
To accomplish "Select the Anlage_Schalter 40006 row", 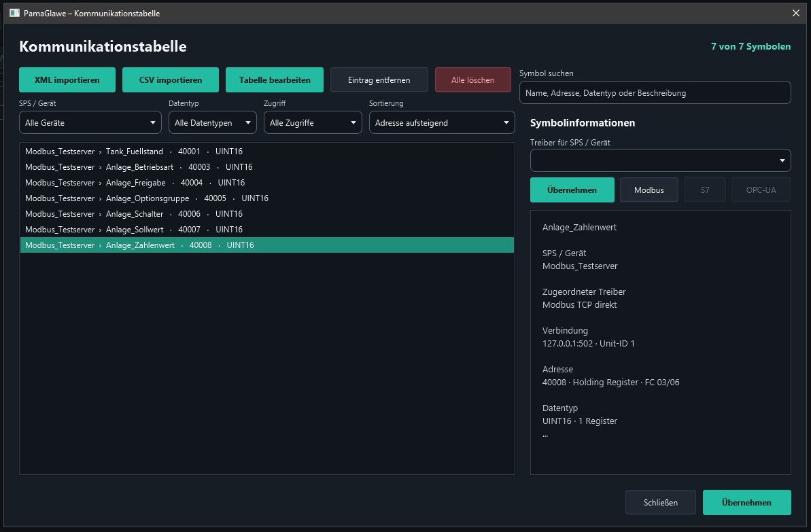I will point(267,213).
